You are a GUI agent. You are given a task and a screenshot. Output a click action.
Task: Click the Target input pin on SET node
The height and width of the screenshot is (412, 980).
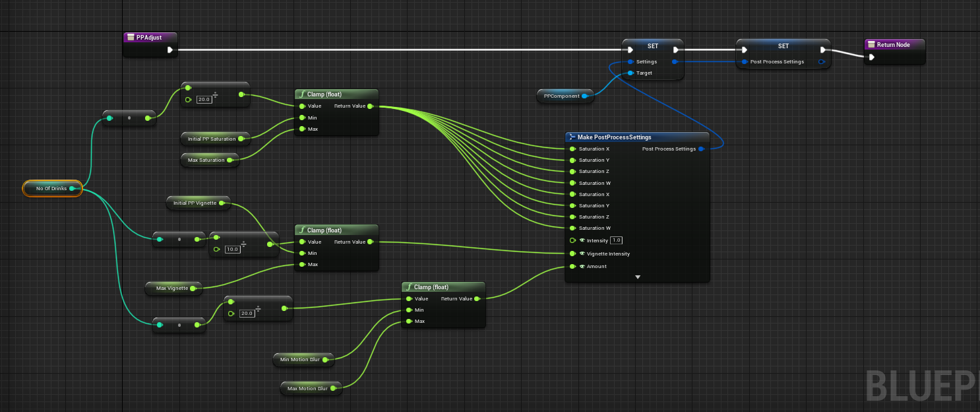click(630, 73)
